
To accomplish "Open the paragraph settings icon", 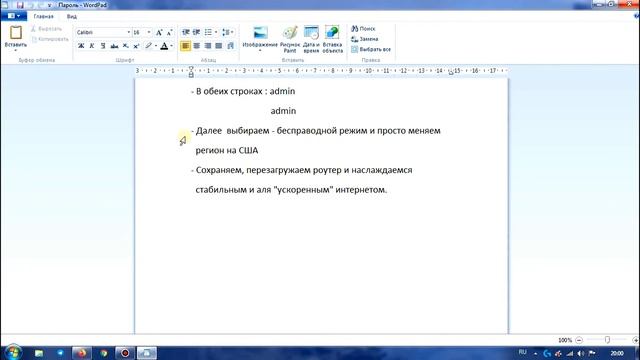I will click(231, 46).
